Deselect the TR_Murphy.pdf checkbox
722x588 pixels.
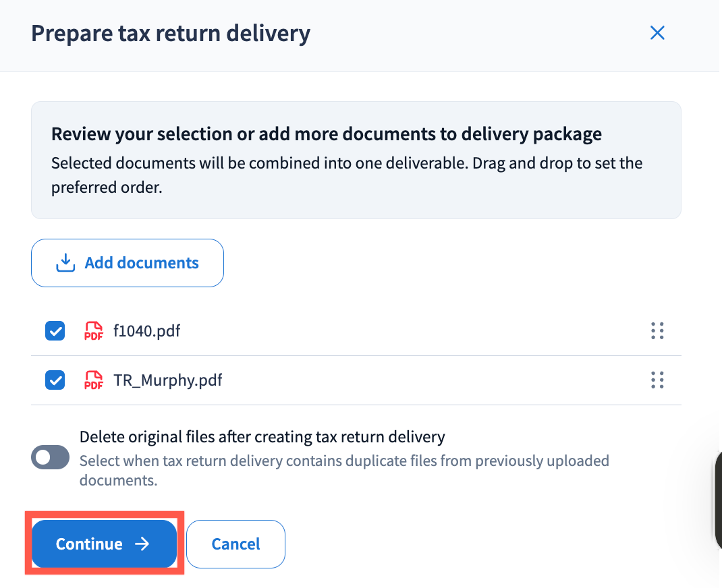(x=55, y=380)
